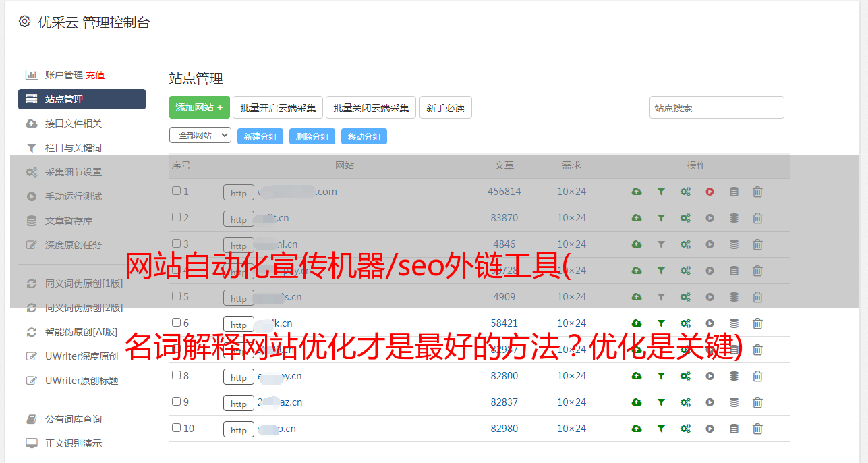This screenshot has height=463, width=868.
Task: Click the play icon in row 10
Action: (x=710, y=429)
